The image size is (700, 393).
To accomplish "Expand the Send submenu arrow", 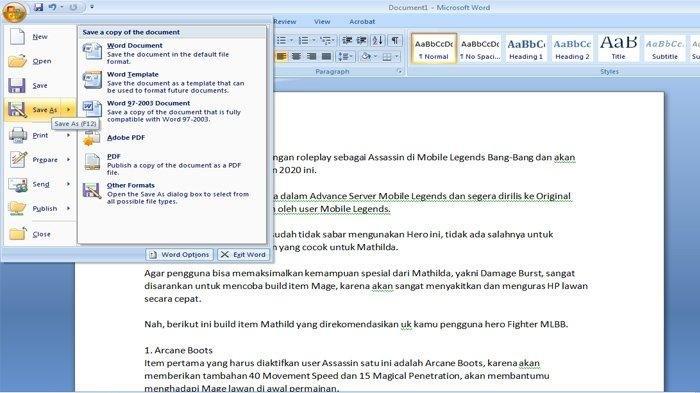I will (69, 184).
